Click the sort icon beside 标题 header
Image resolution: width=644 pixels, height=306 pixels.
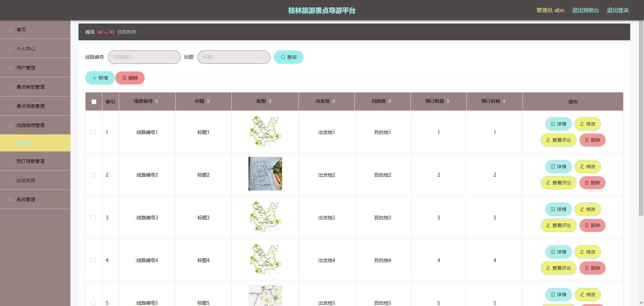(208, 101)
